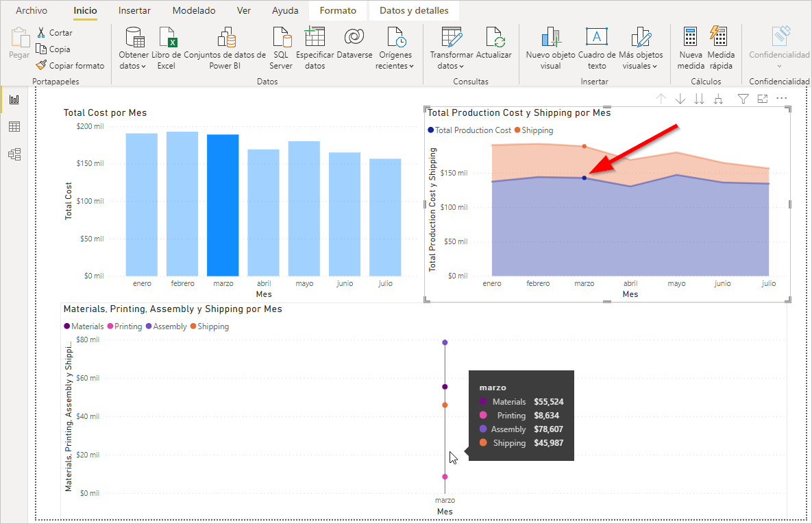Image resolution: width=812 pixels, height=524 pixels.
Task: Click the Materials, Printing, Assembly y Shipping por Mes title
Action: (x=173, y=309)
